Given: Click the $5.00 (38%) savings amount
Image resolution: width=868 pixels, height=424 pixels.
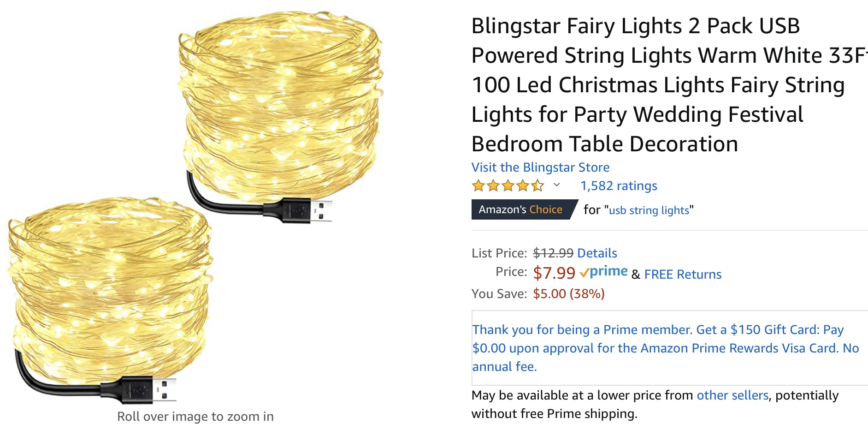Looking at the screenshot, I should pos(568,294).
